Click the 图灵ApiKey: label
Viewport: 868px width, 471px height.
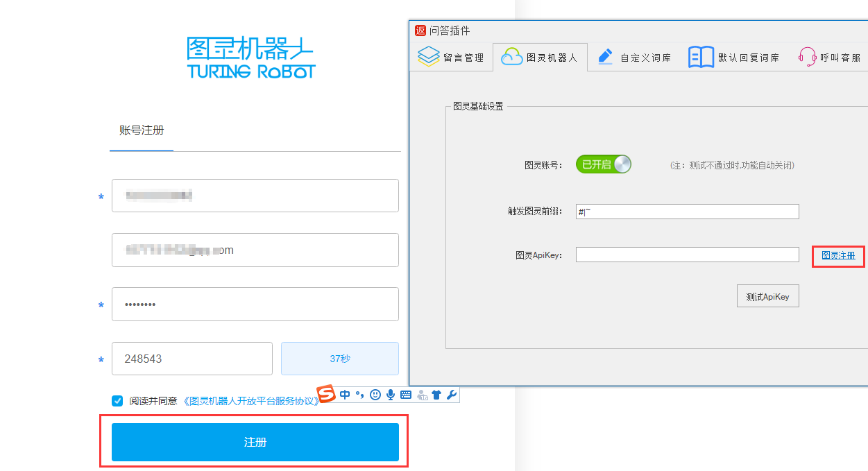[538, 255]
